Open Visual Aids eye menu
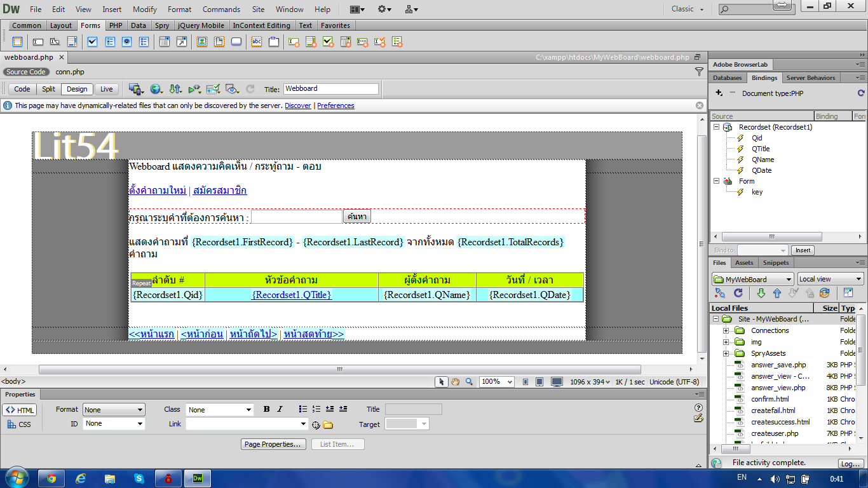Viewport: 868px width, 488px height. [233, 89]
